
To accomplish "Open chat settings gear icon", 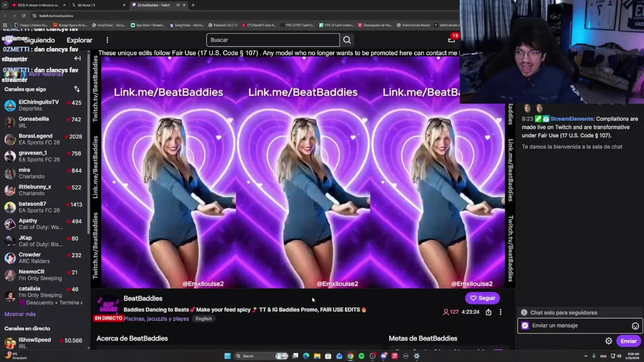I will (609, 341).
